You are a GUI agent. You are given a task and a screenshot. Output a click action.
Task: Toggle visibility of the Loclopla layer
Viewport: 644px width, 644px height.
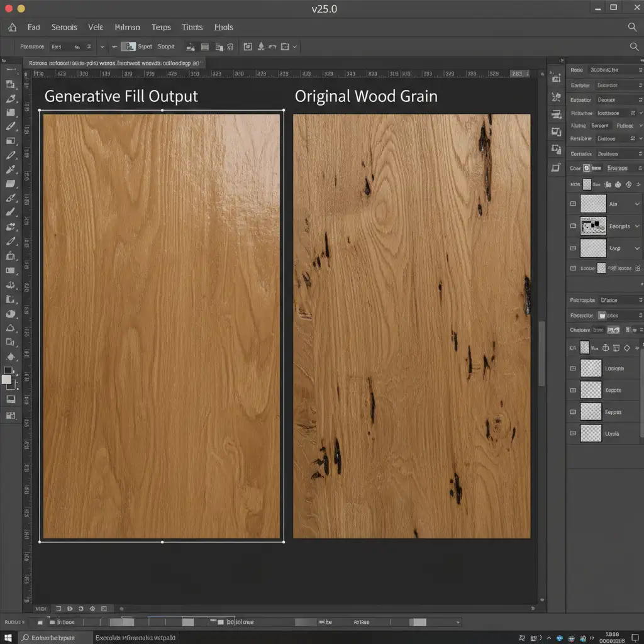click(573, 369)
